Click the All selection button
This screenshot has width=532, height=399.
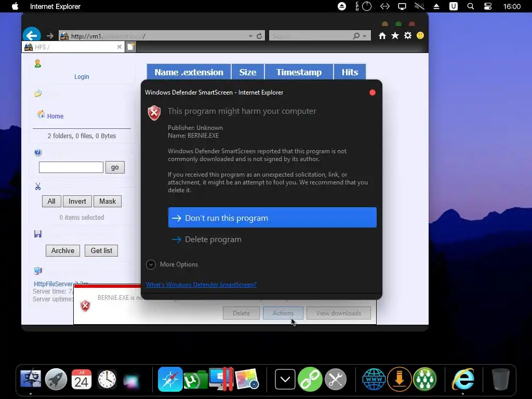click(51, 201)
